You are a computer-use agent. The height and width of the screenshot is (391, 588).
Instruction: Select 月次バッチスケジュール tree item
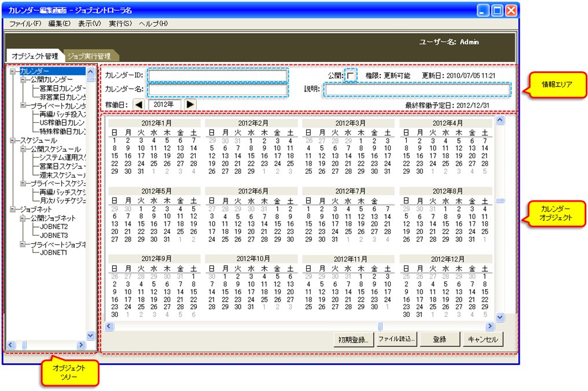click(63, 201)
